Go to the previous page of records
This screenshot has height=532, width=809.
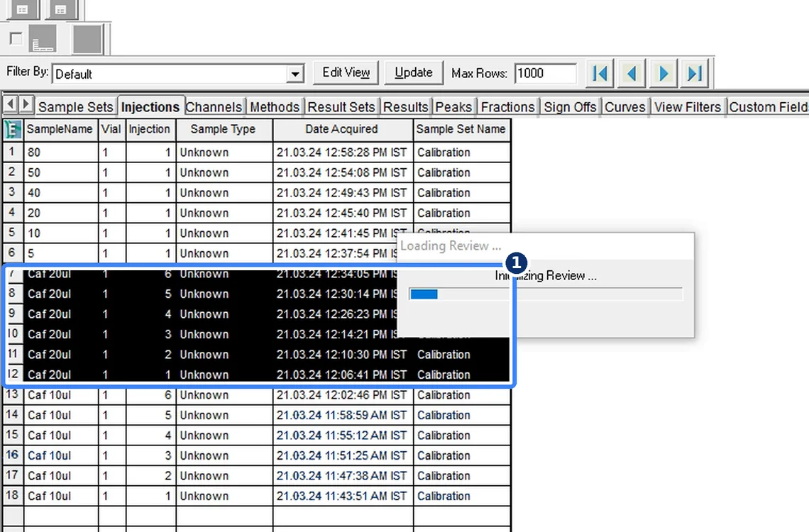[631, 73]
